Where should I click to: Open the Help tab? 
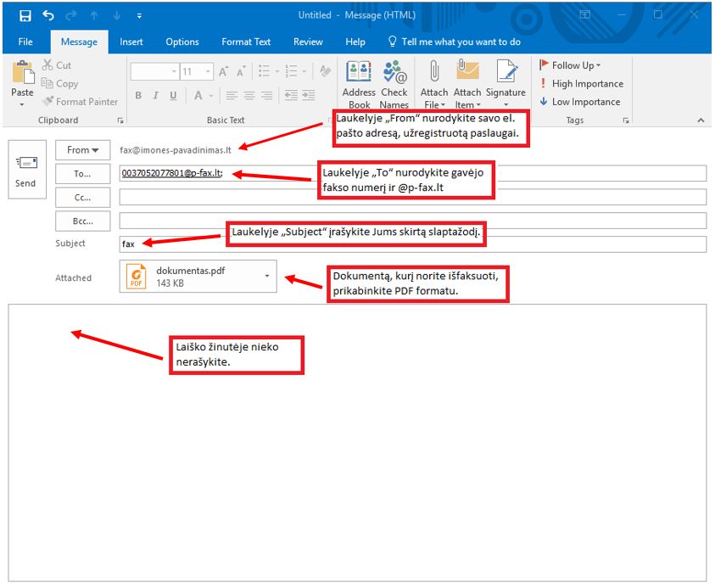tap(355, 42)
